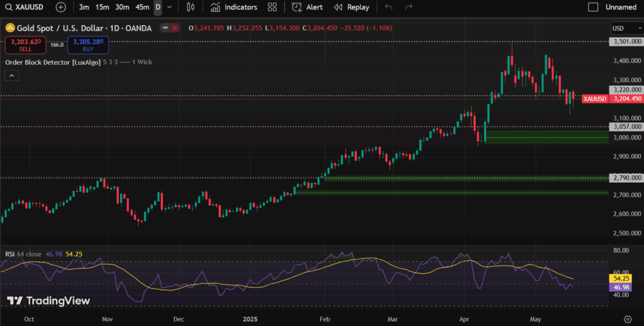Open candlestick chart type selector
644x326 pixels.
(191, 8)
